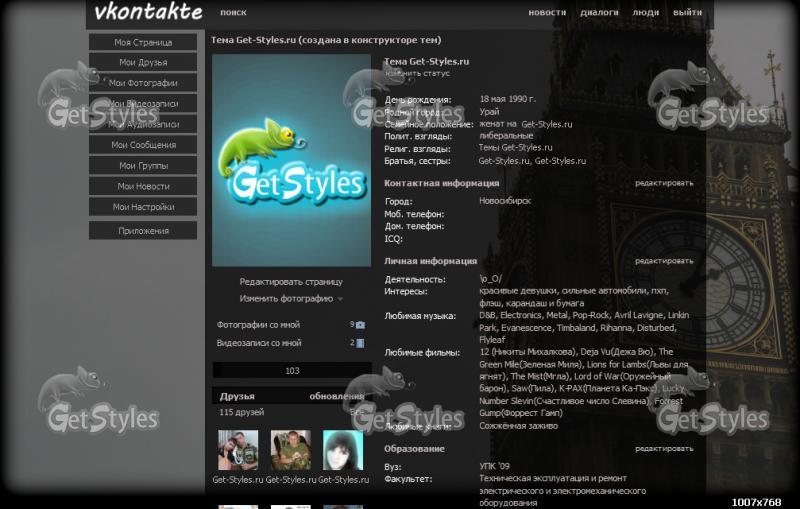Image resolution: width=800 pixels, height=509 pixels.
Task: Open 'Мои Сообщения' sidebar item
Action: [x=143, y=145]
